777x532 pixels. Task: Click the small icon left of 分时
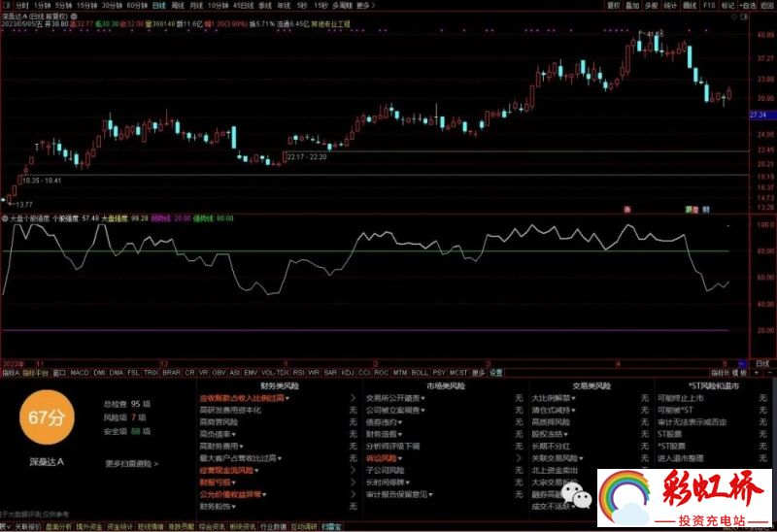(x=7, y=6)
